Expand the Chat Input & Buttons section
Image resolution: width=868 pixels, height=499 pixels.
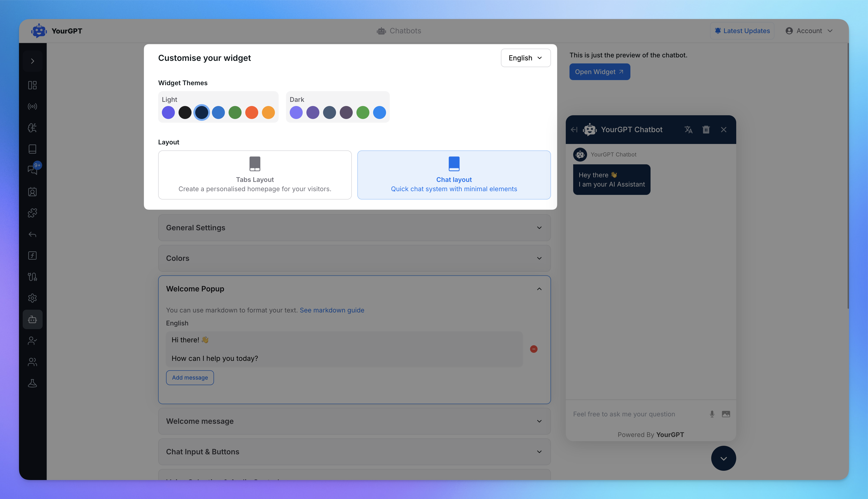point(355,452)
